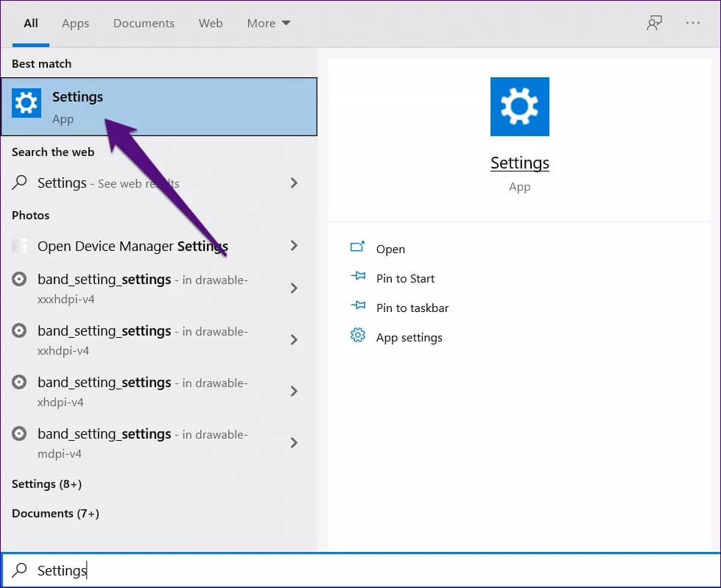Click the icon of band_setting_settings mdpi-v4 result

[x=19, y=433]
